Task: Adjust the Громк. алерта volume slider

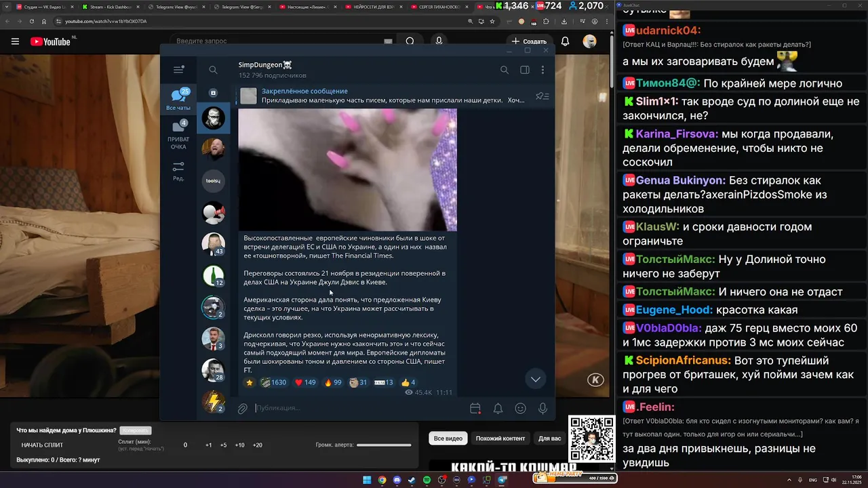Action: [384, 445]
